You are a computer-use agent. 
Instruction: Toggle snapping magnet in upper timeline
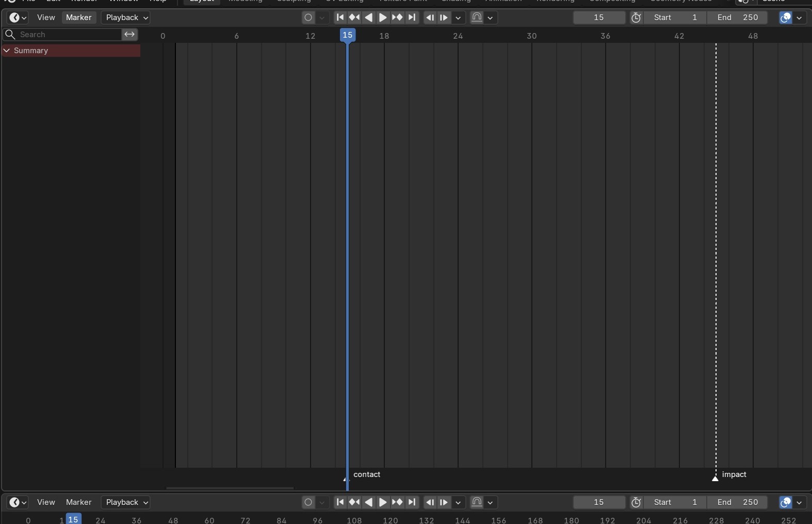pyautogui.click(x=477, y=18)
